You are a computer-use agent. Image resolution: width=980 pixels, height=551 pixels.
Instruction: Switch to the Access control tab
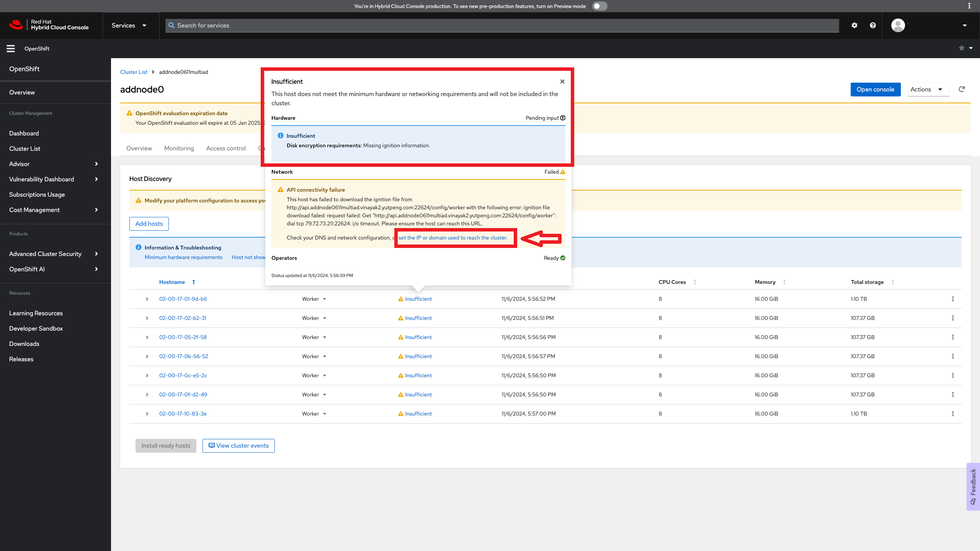point(226,148)
